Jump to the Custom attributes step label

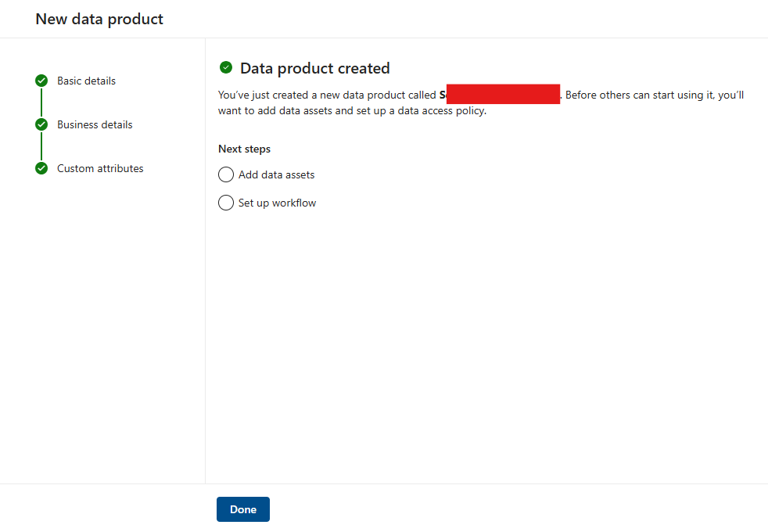(x=100, y=168)
